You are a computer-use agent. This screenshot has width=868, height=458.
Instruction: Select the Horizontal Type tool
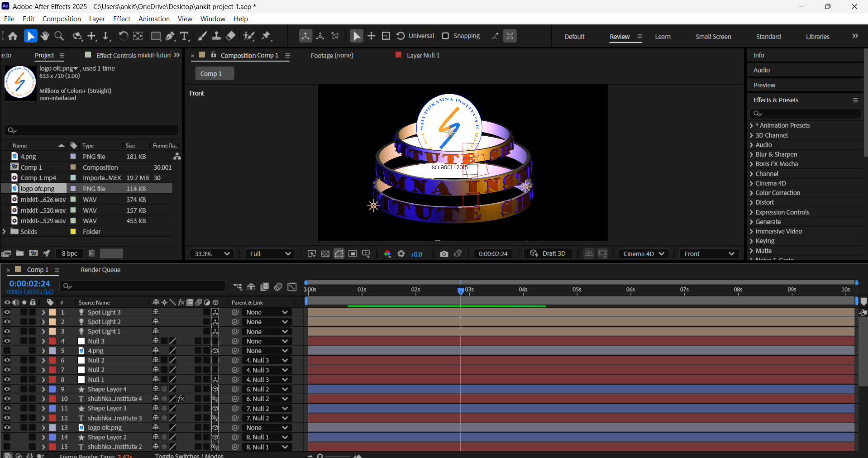(x=184, y=36)
